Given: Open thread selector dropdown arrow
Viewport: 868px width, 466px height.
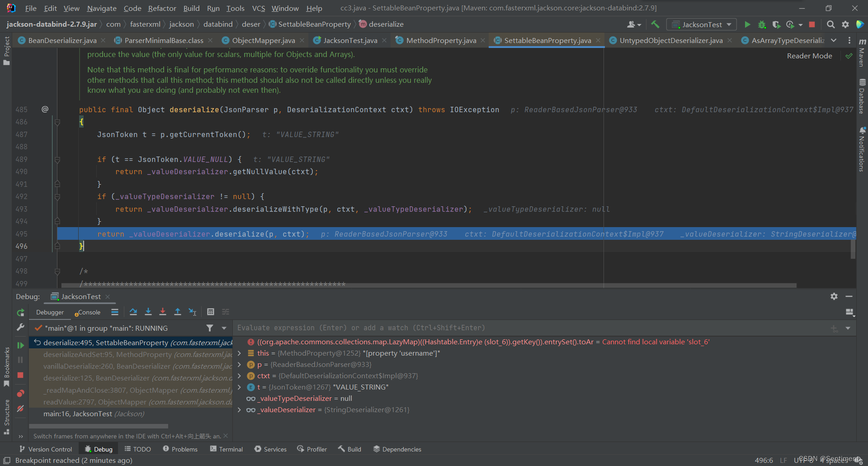Looking at the screenshot, I should tap(224, 328).
